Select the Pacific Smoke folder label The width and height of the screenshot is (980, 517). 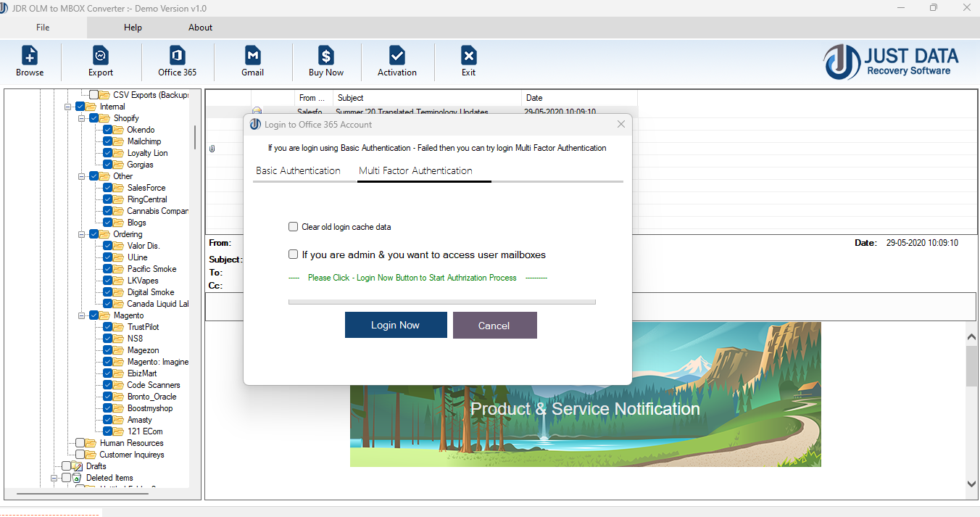[x=152, y=269]
